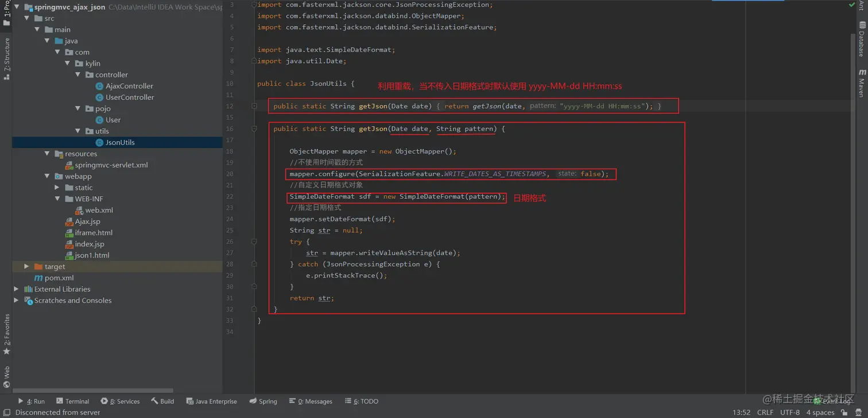The height and width of the screenshot is (418, 868).
Task: Fold getJson method at line 16
Action: (x=254, y=129)
